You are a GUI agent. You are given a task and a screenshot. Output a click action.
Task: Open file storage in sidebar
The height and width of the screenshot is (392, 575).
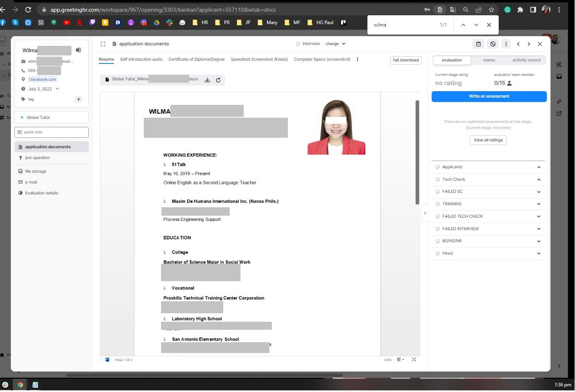(51, 171)
